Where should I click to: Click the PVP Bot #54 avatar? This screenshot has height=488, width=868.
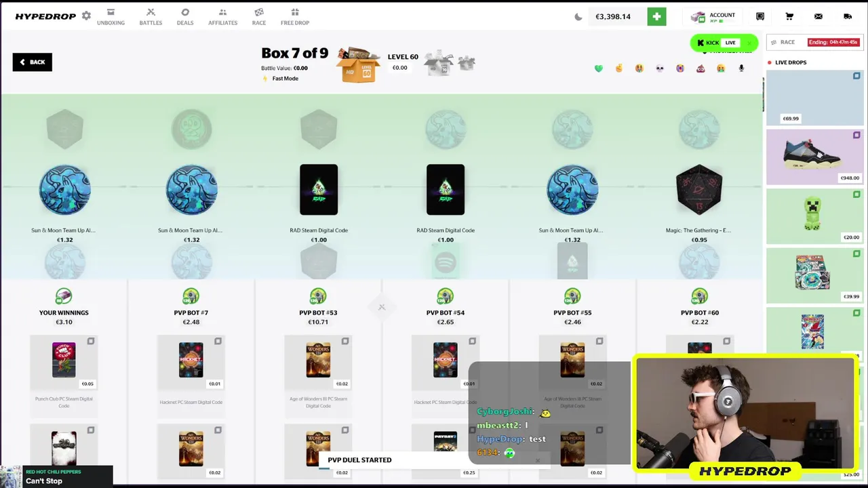[x=445, y=296]
